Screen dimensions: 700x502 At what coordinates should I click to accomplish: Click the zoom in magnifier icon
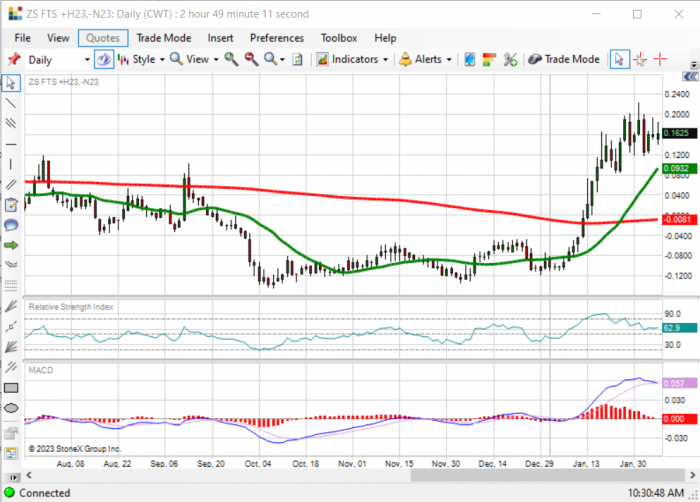[231, 59]
